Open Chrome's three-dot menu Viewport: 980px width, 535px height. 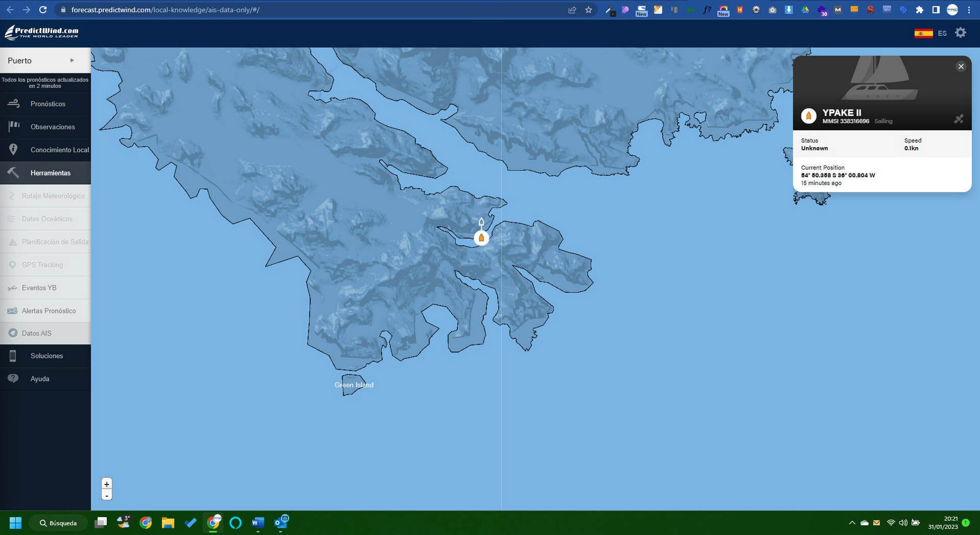969,9
